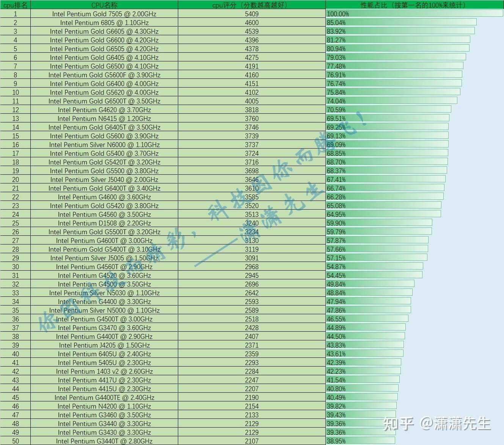
Task: Select the "41.54%" performance cell
Action: (415, 380)
